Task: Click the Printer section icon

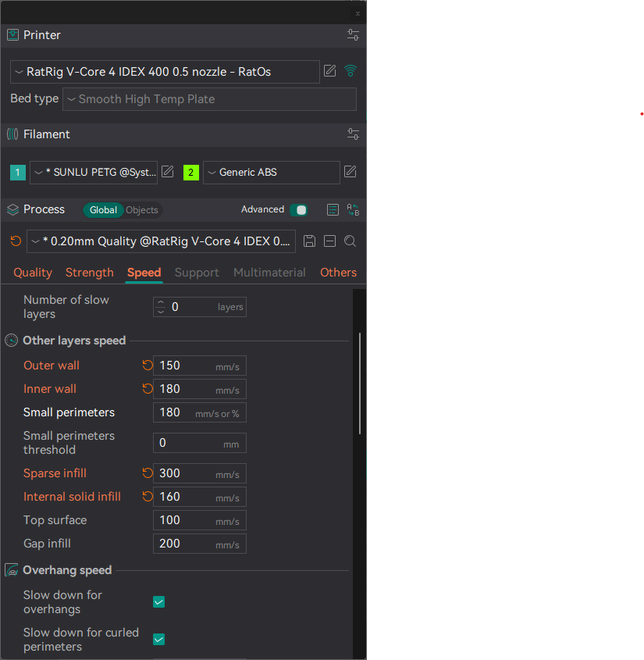Action: click(x=12, y=35)
